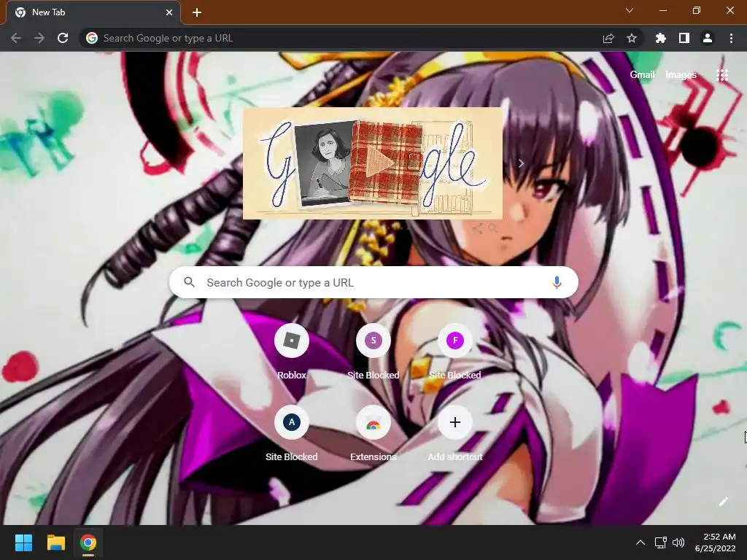Reload the current page
The height and width of the screenshot is (560, 747).
[63, 38]
